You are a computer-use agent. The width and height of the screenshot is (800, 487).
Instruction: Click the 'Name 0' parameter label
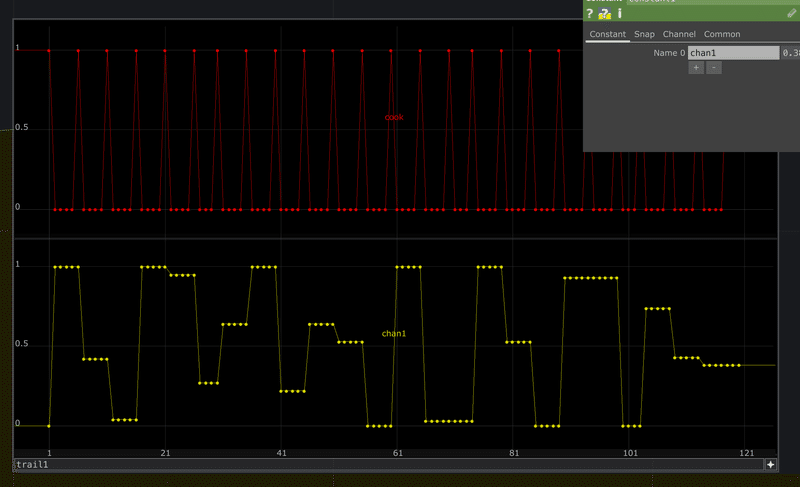pyautogui.click(x=669, y=53)
